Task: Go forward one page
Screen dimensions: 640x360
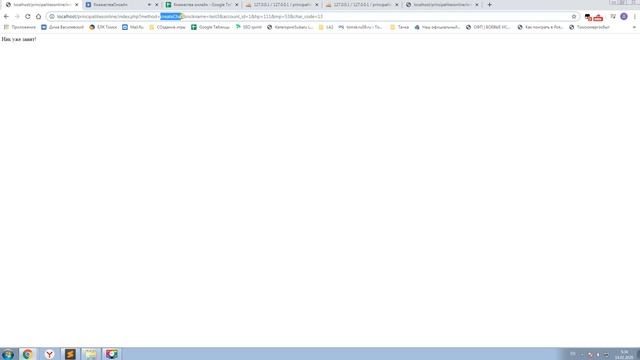Action: (x=17, y=16)
